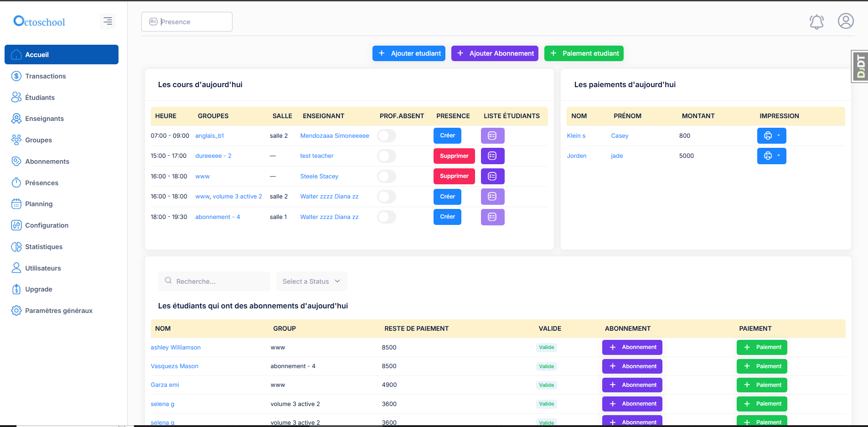Collapse sidebar with the hamburger menu icon

coord(108,21)
